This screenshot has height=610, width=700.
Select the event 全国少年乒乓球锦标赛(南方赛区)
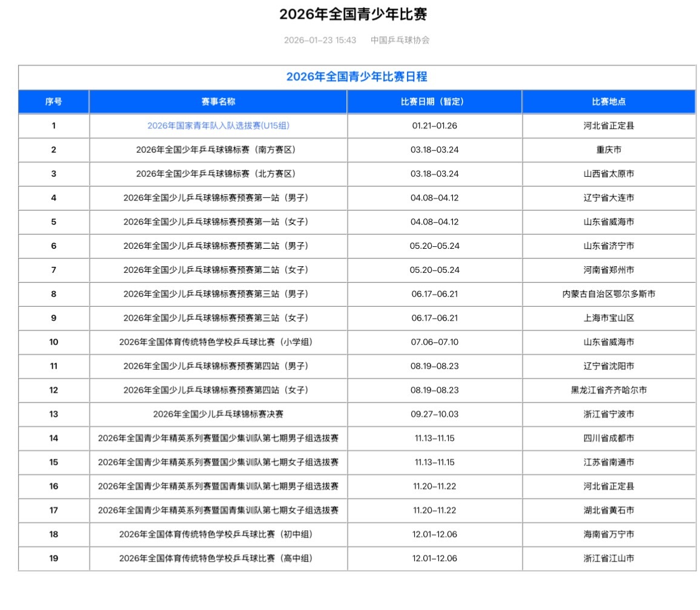(219, 150)
